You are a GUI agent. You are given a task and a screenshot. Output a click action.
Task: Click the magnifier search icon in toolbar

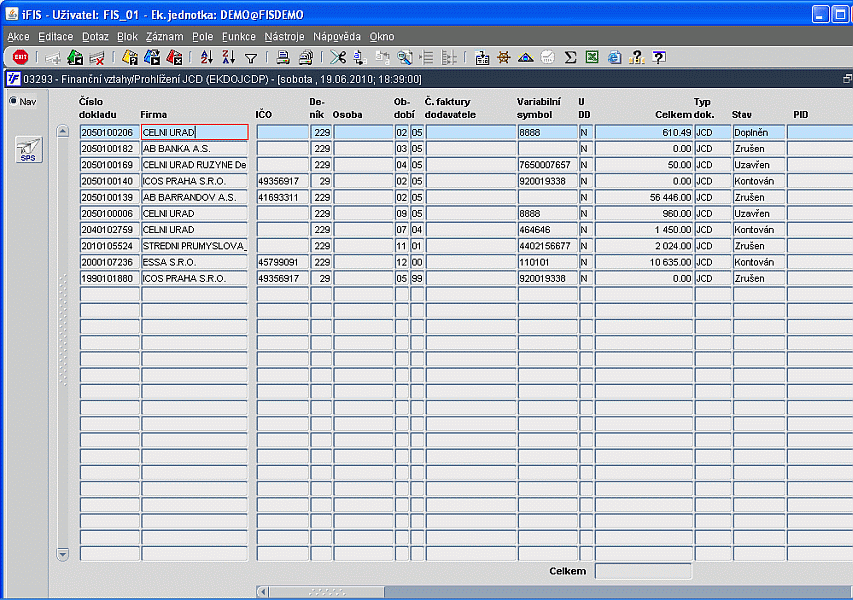point(405,57)
